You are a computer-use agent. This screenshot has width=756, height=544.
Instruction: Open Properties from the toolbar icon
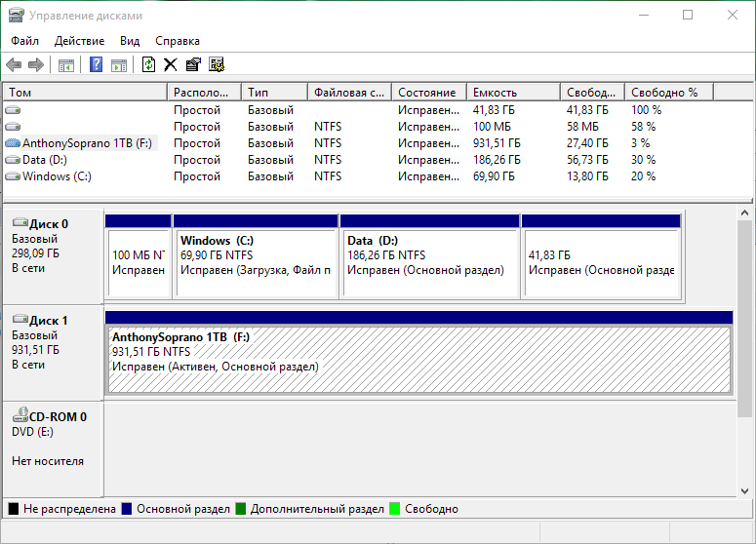(193, 64)
